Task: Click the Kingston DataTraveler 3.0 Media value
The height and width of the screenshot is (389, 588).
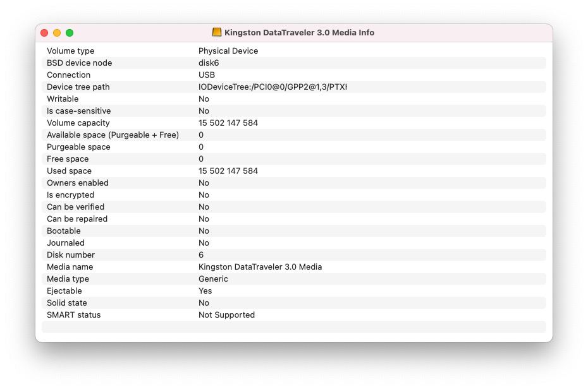Action: click(260, 266)
